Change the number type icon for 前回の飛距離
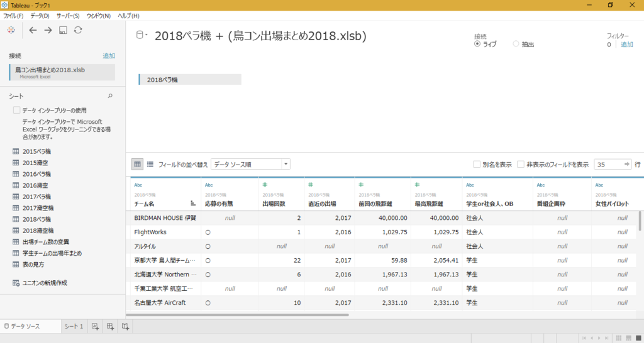 pos(362,185)
